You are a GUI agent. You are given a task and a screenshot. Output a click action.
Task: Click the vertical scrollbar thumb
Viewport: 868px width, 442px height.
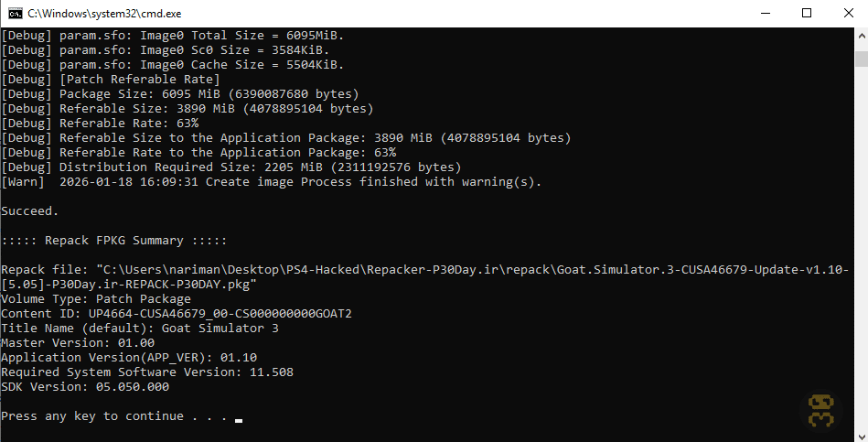[x=862, y=59]
